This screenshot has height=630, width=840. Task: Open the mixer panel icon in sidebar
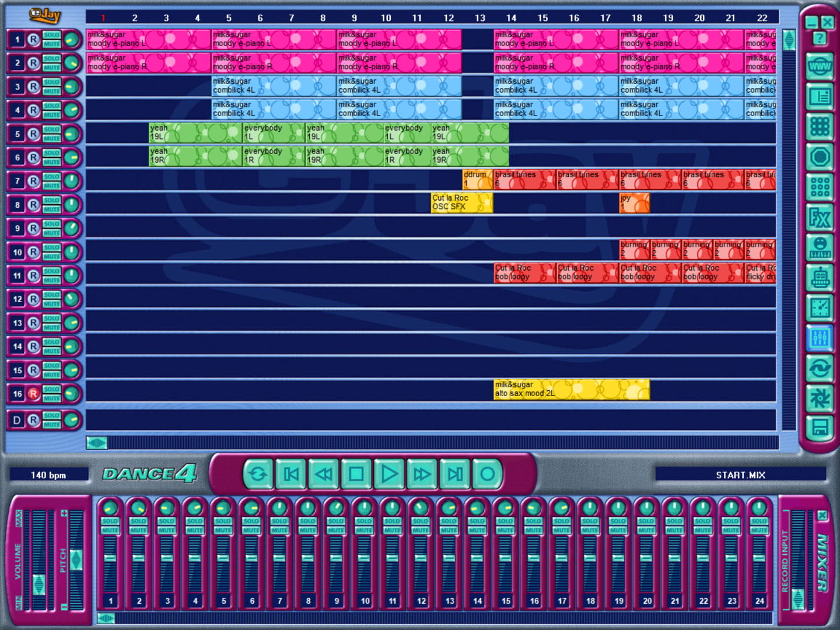pos(820,338)
